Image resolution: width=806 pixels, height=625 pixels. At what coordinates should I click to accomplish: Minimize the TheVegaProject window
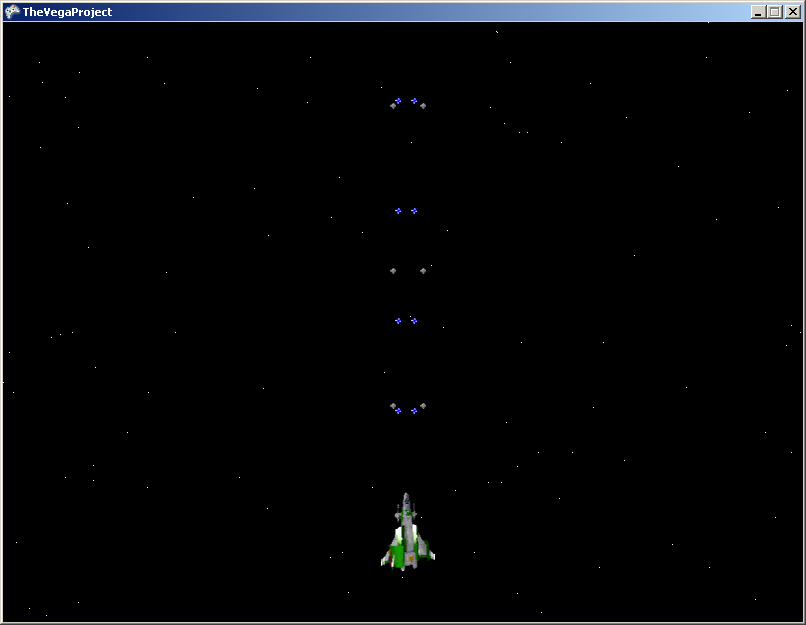pyautogui.click(x=759, y=12)
